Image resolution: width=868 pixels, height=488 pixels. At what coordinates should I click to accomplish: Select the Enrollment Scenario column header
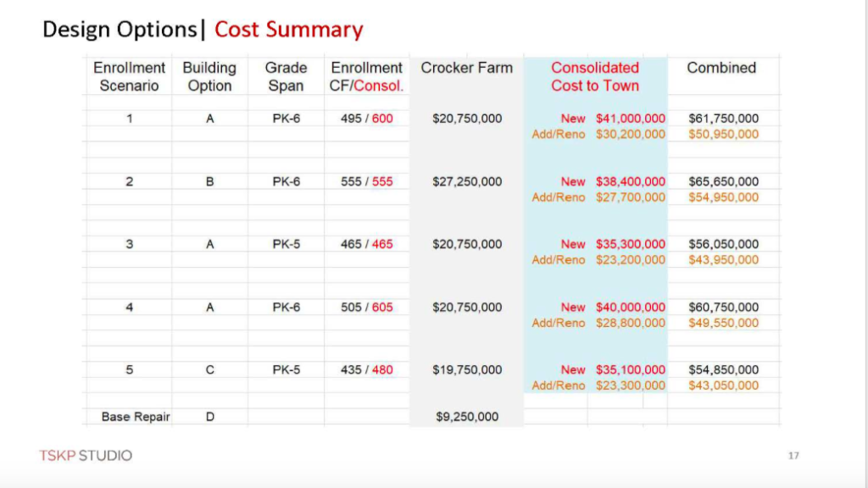(x=129, y=76)
